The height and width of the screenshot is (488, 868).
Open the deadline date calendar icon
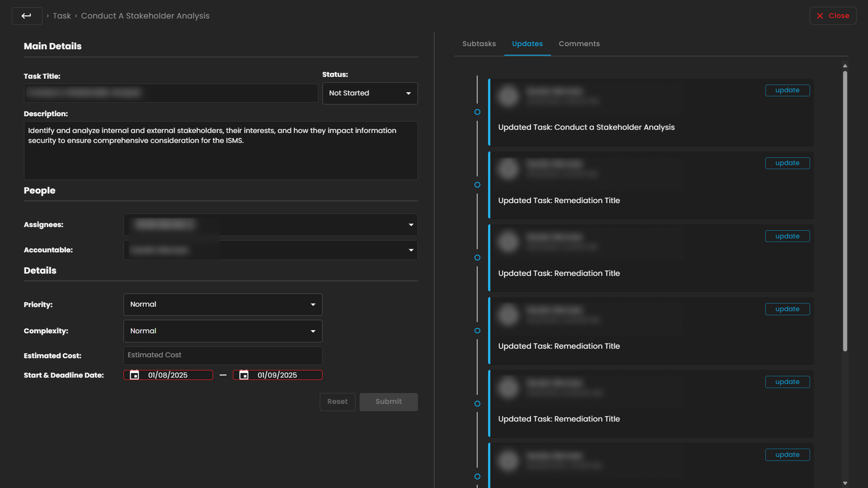(x=244, y=375)
